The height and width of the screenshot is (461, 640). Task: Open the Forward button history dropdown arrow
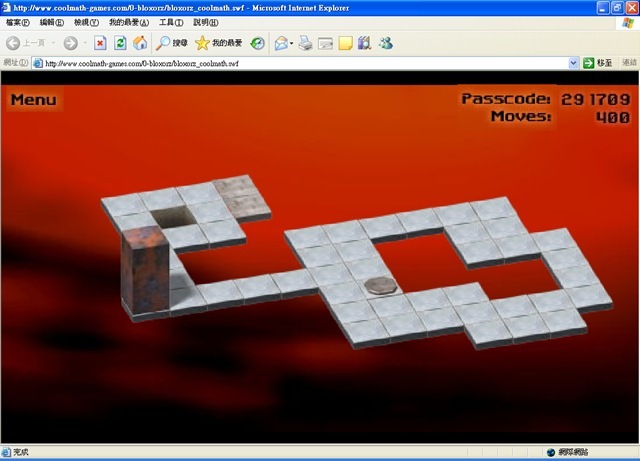click(x=85, y=43)
